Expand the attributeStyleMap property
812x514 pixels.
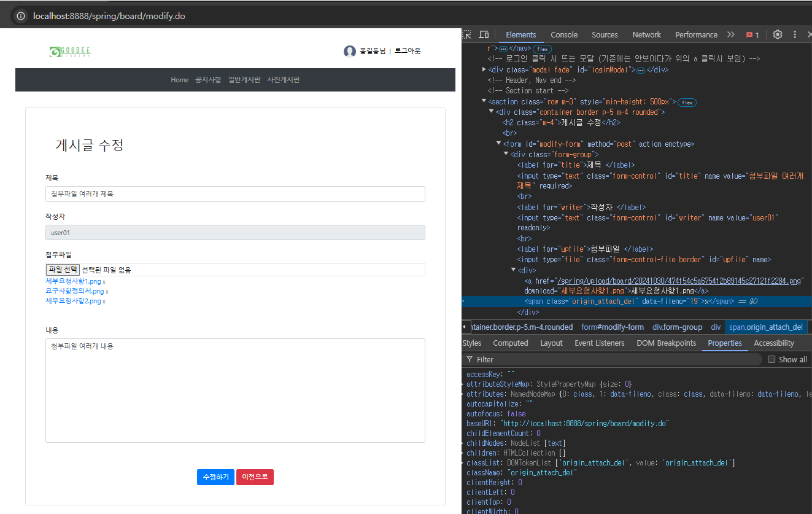point(463,384)
